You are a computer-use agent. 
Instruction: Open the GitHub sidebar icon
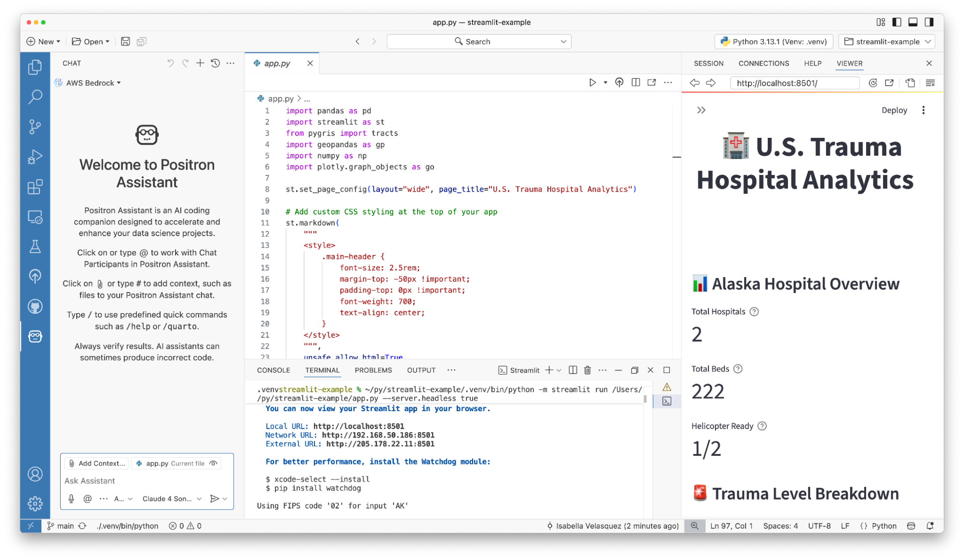pos(35,307)
